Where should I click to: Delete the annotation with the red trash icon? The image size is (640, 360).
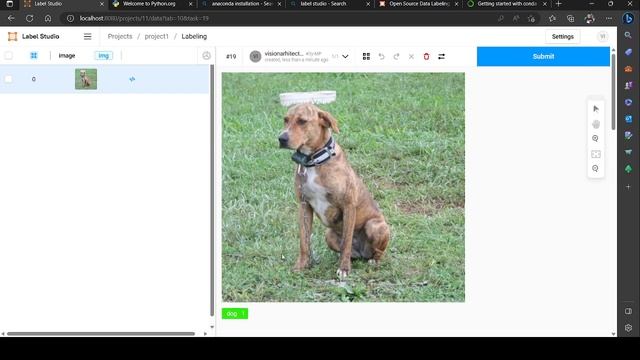[x=426, y=56]
